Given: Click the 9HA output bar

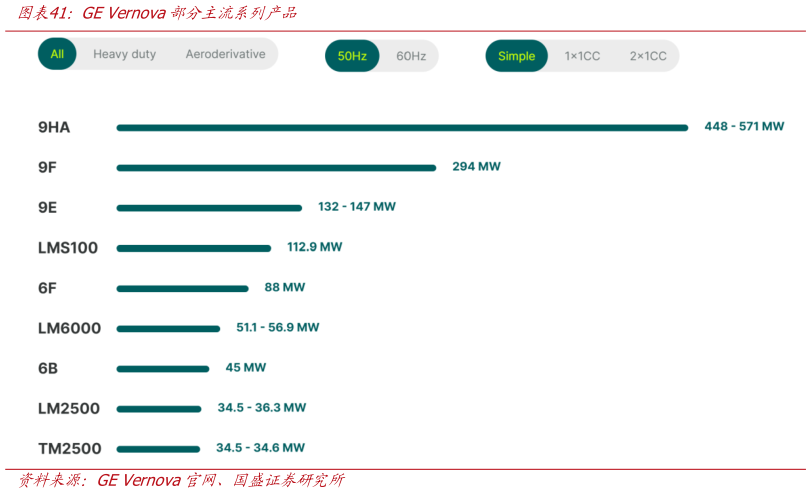Looking at the screenshot, I should point(402,128).
